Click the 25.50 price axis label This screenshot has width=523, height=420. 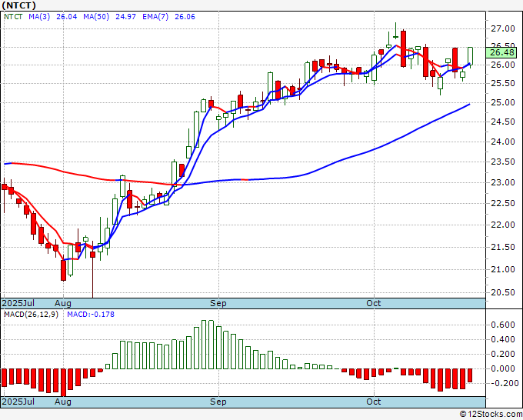pos(503,83)
